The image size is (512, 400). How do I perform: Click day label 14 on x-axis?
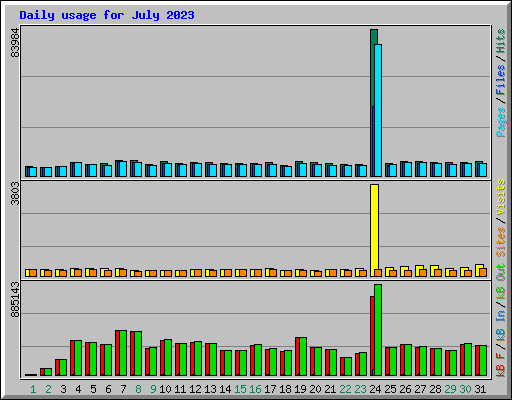[x=225, y=389]
